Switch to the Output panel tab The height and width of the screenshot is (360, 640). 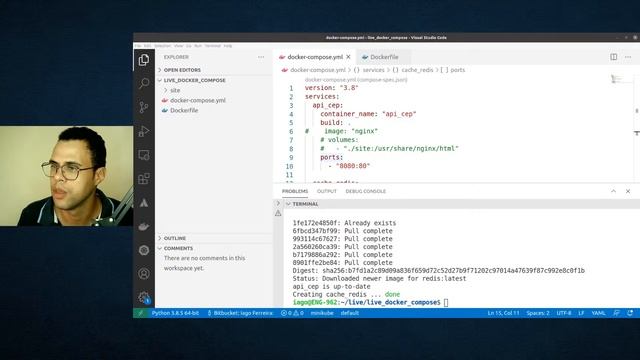[327, 191]
